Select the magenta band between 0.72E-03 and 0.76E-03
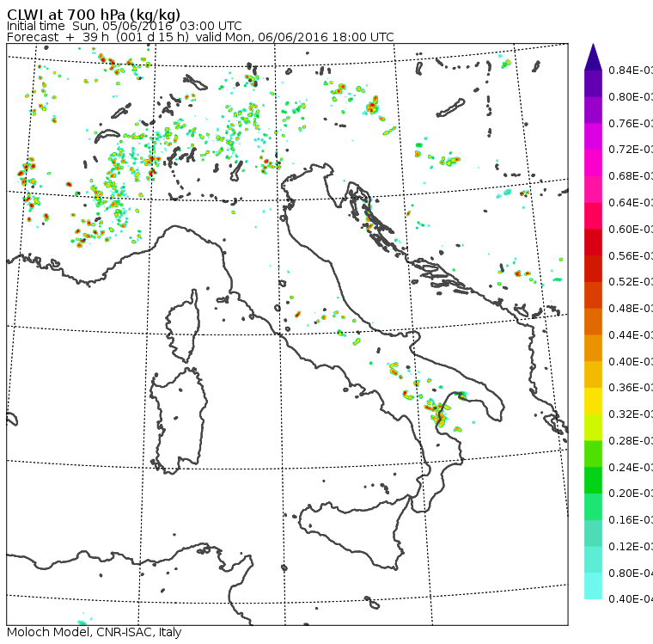Viewport: 653px width, 644px height. point(593,137)
